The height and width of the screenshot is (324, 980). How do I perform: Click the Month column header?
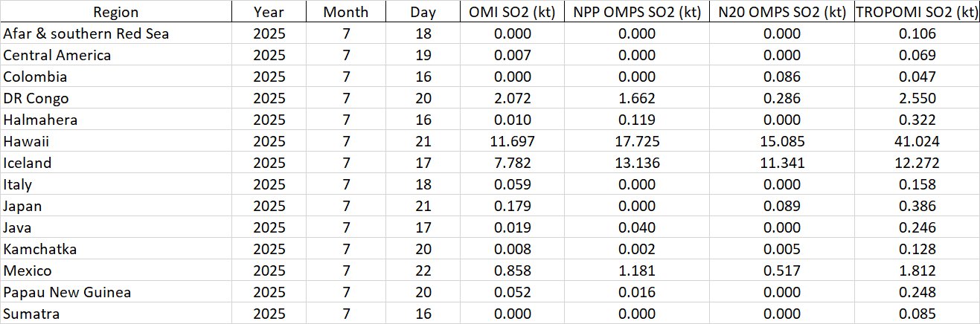click(345, 12)
